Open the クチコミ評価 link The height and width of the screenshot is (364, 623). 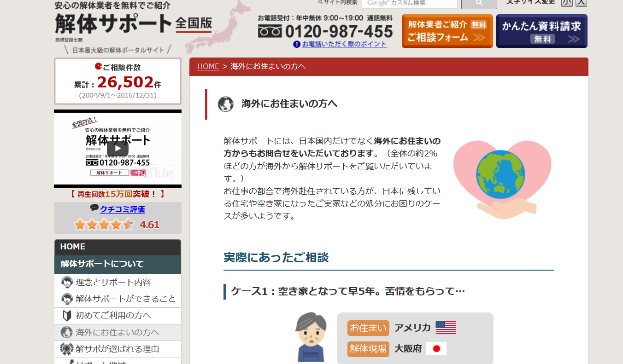coord(123,209)
